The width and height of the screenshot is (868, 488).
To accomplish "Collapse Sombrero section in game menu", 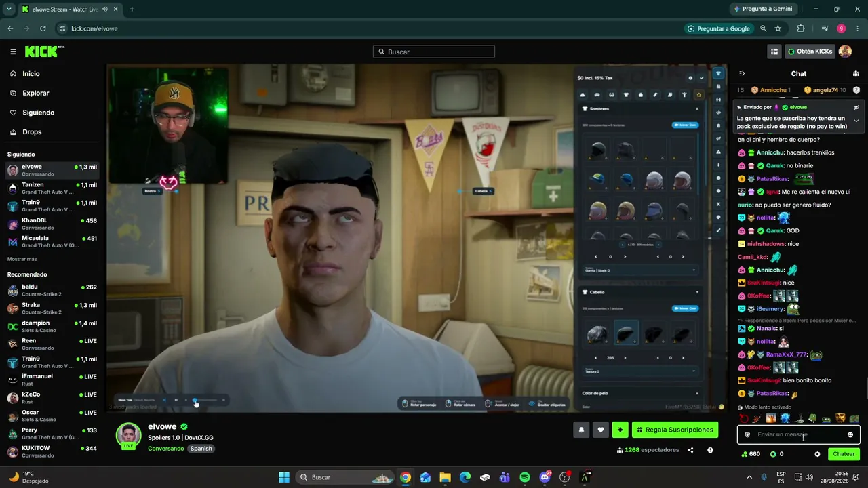I will (696, 108).
